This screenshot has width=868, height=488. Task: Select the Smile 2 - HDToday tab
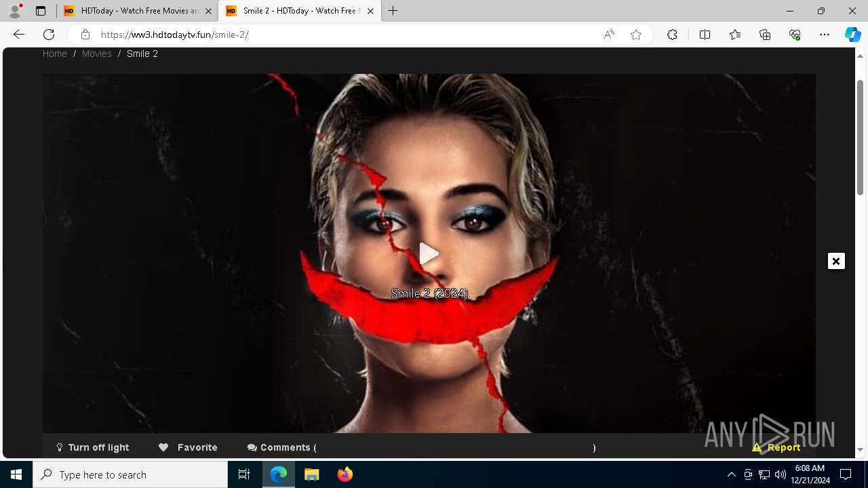pos(299,11)
